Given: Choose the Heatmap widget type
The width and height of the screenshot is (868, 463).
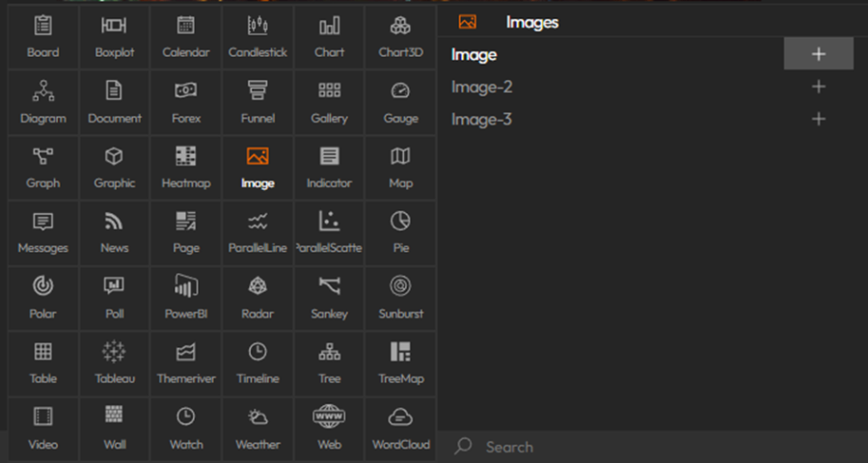Looking at the screenshot, I should [x=186, y=166].
